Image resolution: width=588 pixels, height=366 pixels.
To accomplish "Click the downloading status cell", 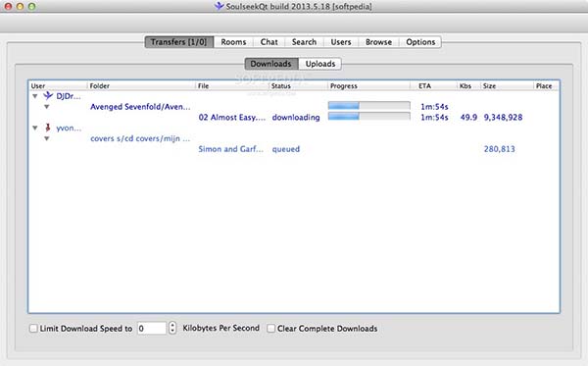I will click(296, 117).
